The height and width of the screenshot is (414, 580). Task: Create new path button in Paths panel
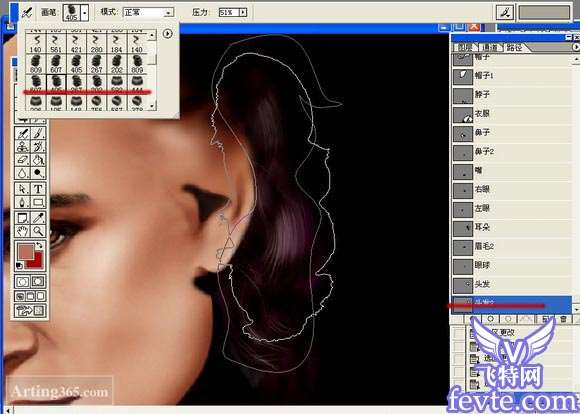[x=545, y=319]
